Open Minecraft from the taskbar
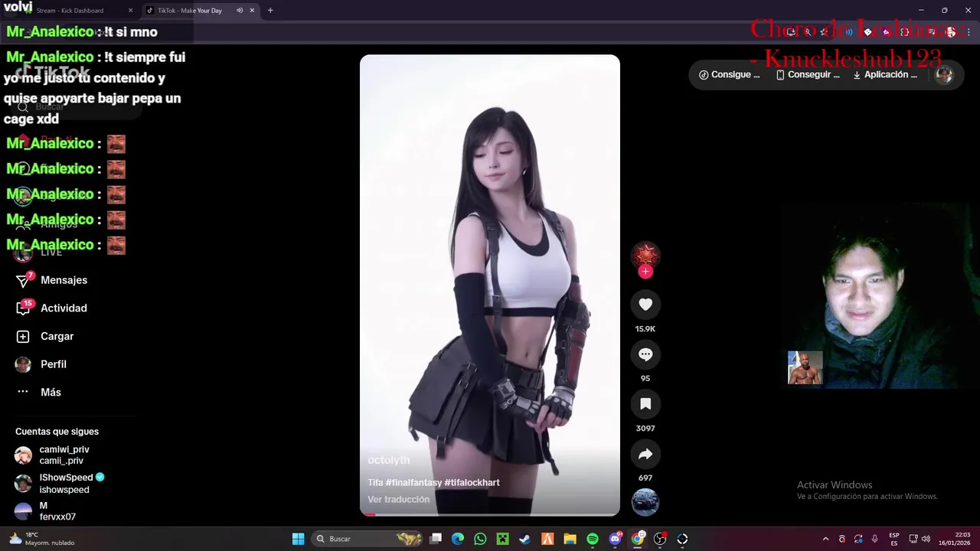Image resolution: width=980 pixels, height=551 pixels. point(502,539)
